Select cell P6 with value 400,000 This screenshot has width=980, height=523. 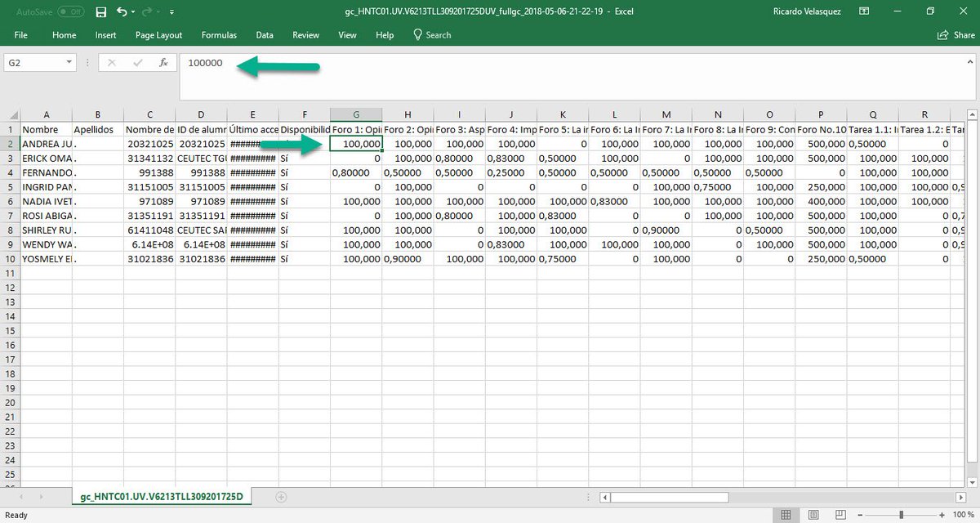coord(821,202)
